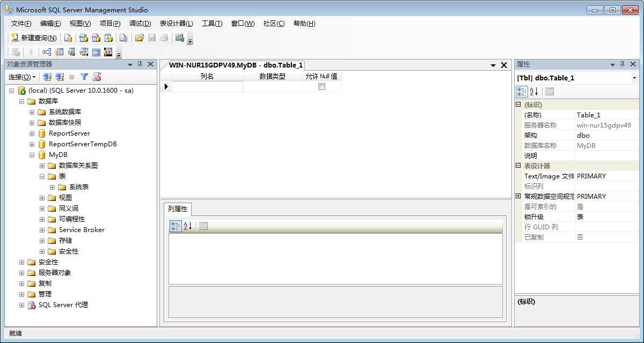Viewport: 644px width, 343px height.
Task: Click the Analysis Services MDX query icon
Action: click(x=83, y=38)
